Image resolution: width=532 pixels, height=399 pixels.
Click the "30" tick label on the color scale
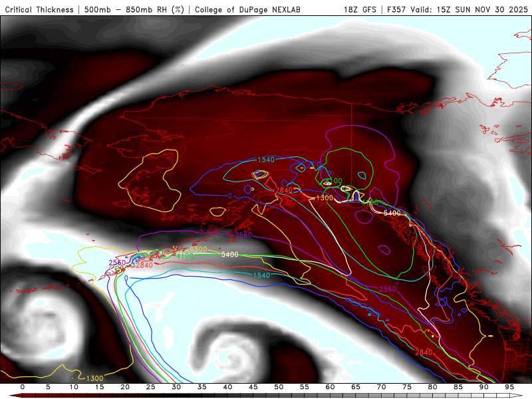[176, 387]
